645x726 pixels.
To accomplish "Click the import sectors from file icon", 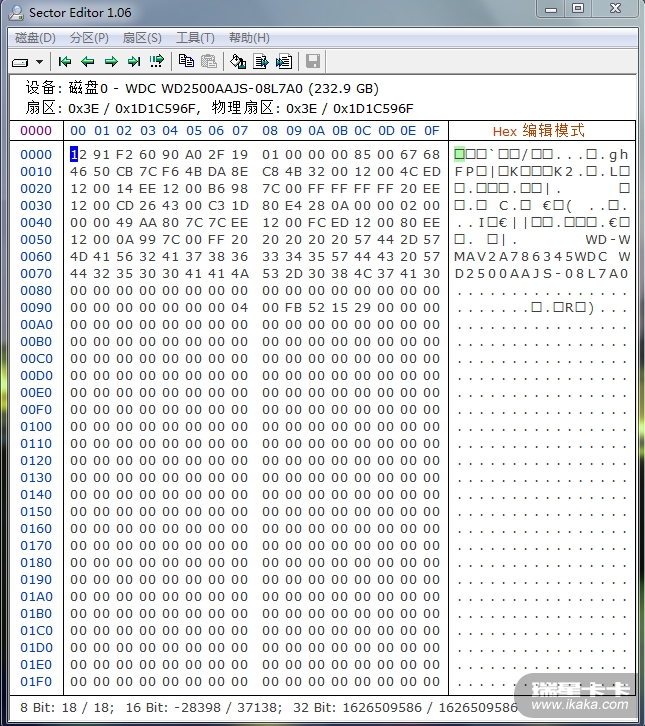I will (x=284, y=62).
